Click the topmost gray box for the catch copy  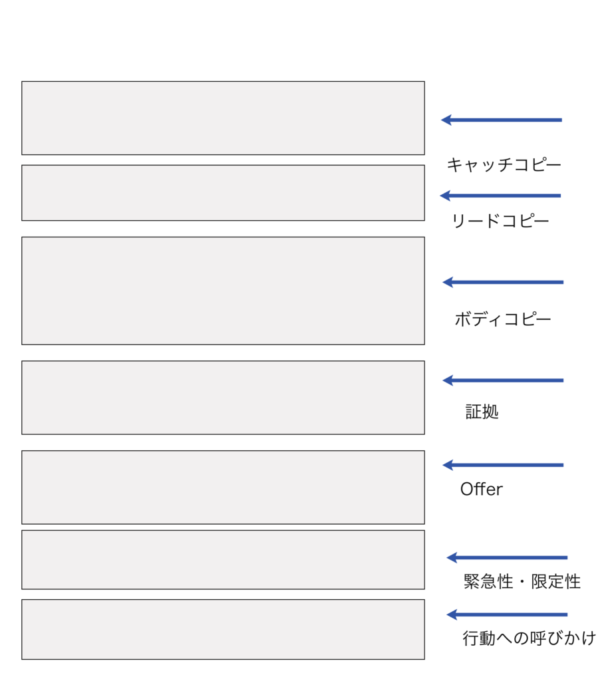pyautogui.click(x=224, y=118)
